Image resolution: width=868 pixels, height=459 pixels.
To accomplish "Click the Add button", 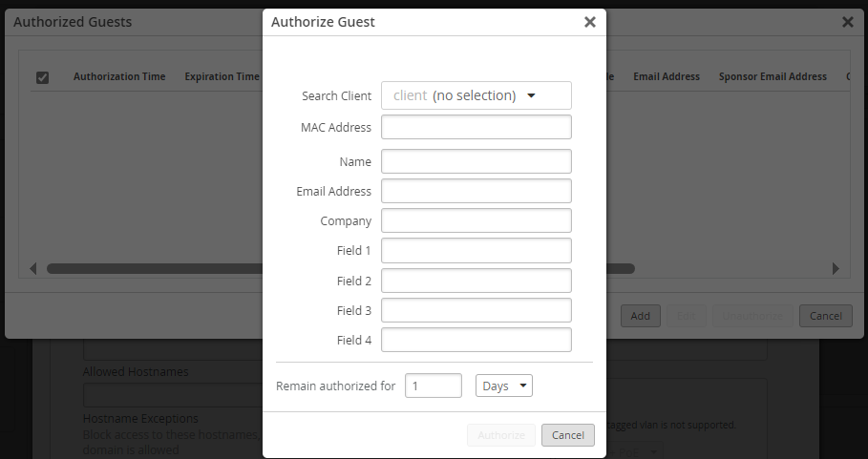I will click(x=640, y=316).
